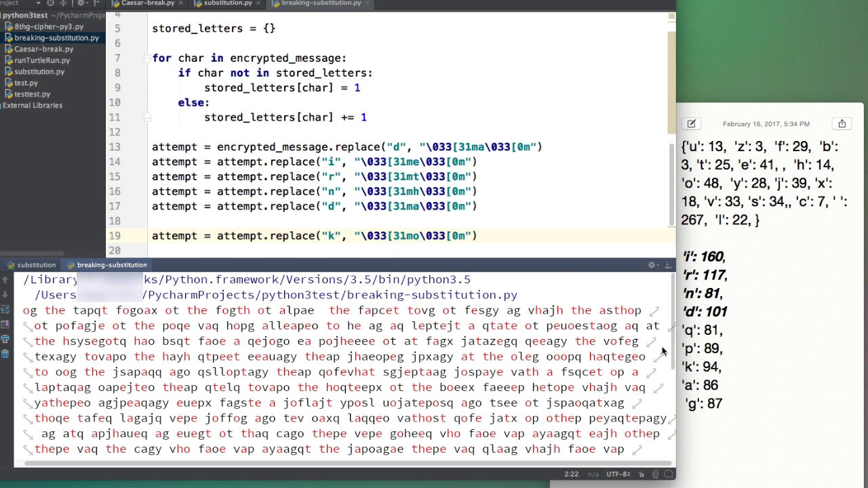Click python3.5 interpreter path in console
The width and height of the screenshot is (868, 488).
coord(247,279)
